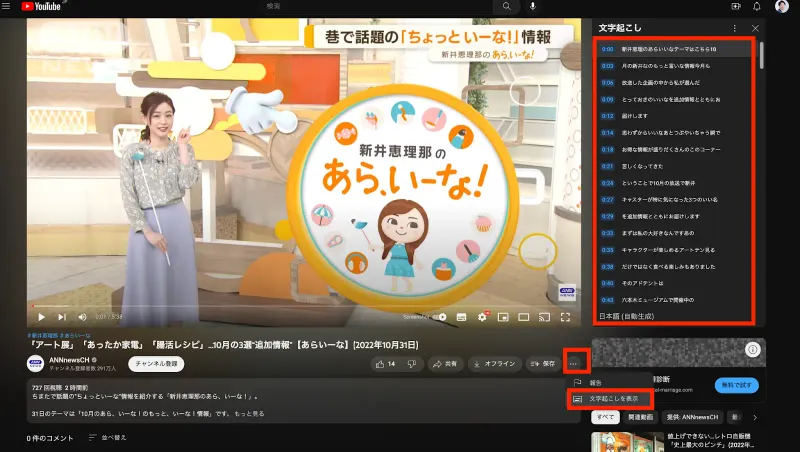
Task: Jump to transcript line at 0:35
Action: (x=674, y=250)
